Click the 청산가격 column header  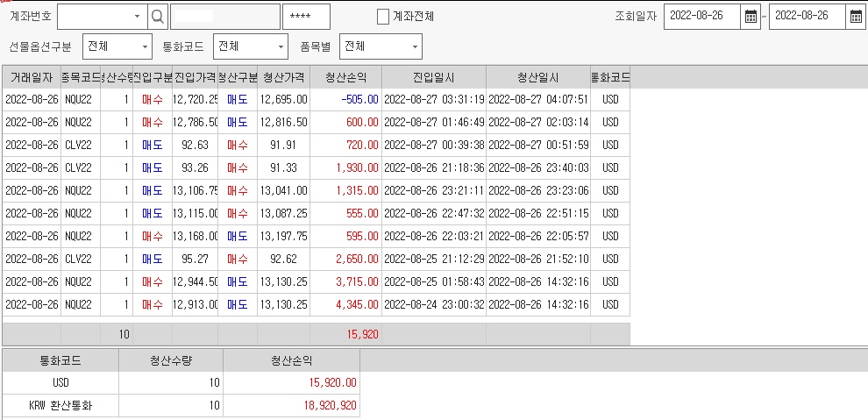pos(283,77)
